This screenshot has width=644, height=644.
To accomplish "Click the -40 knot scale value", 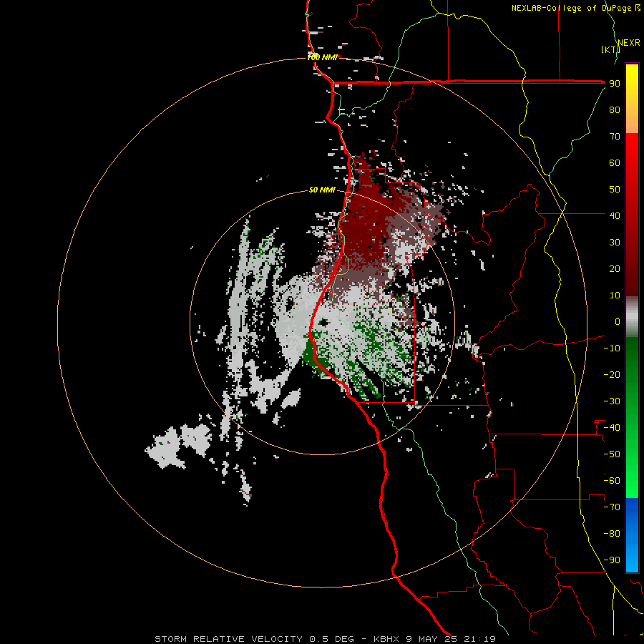I will (x=612, y=428).
